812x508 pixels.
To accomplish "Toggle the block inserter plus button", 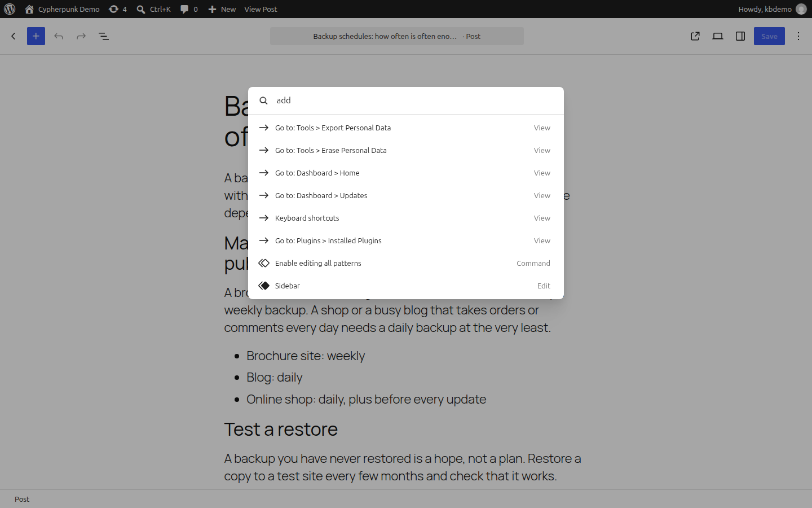I will click(x=36, y=36).
